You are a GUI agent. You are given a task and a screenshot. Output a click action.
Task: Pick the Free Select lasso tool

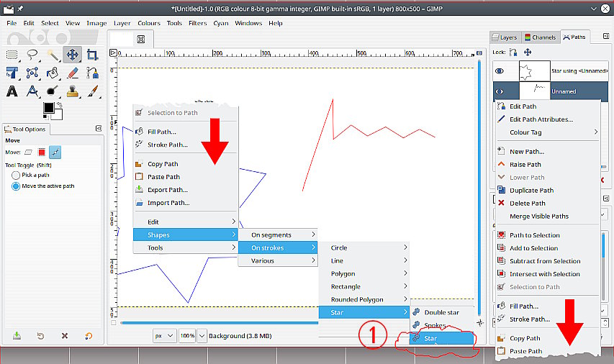tap(32, 54)
